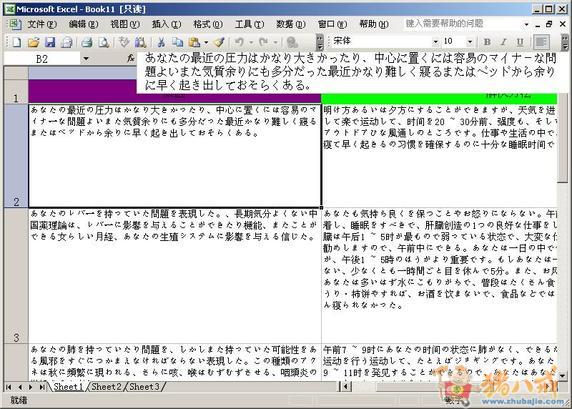Toggle Italic formatting
This screenshot has height=409, width=572.
pos(504,42)
